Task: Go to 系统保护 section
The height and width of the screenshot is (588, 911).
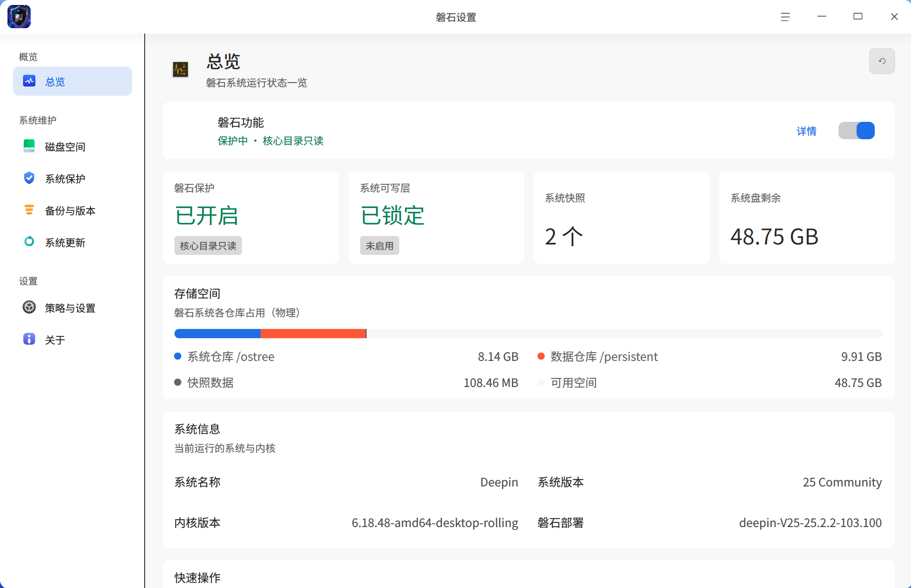Action: (73, 179)
